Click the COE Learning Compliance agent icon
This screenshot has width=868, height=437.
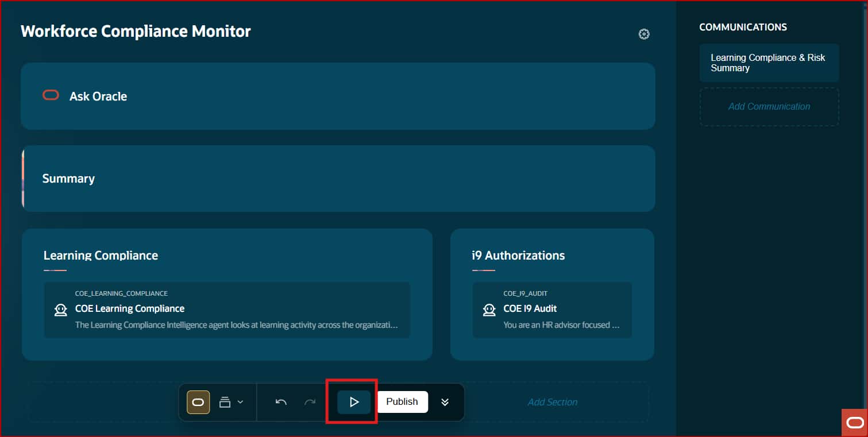coord(60,310)
